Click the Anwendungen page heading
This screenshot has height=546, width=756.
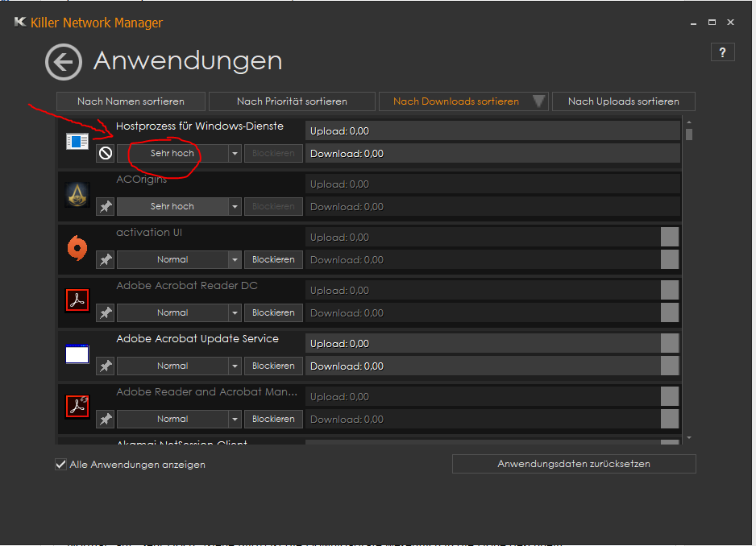(188, 61)
